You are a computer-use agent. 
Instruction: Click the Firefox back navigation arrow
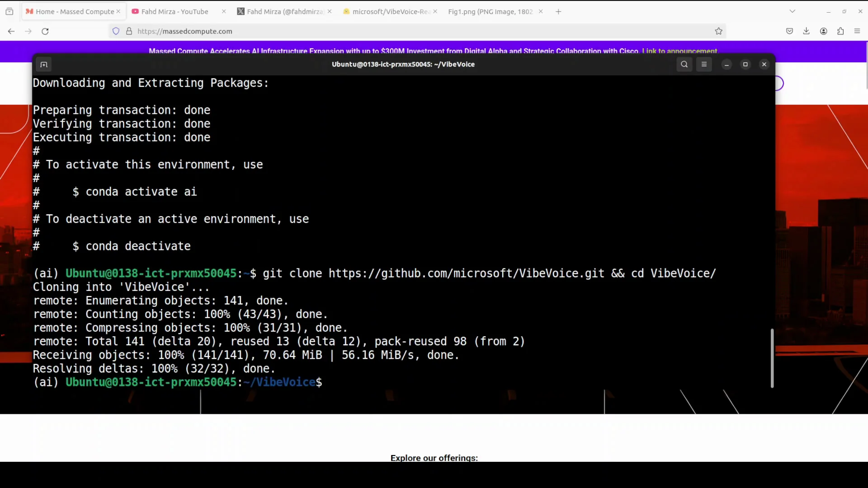tap(11, 31)
